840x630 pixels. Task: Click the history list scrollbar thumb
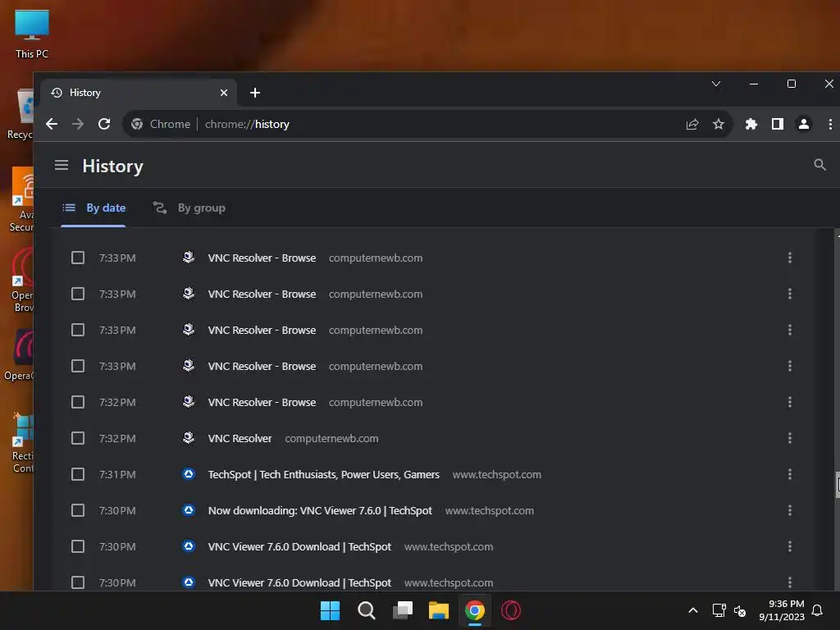point(837,485)
